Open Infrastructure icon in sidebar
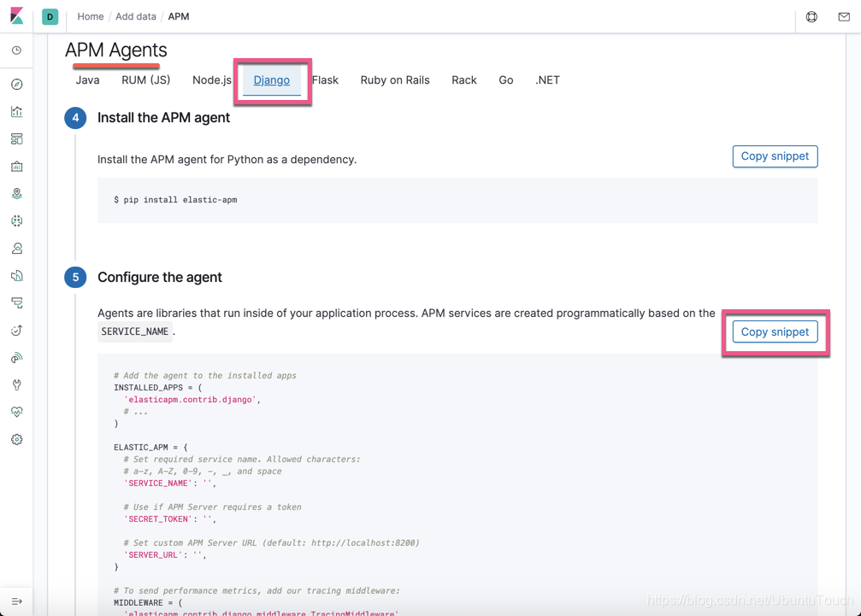This screenshot has height=616, width=861. [x=17, y=249]
